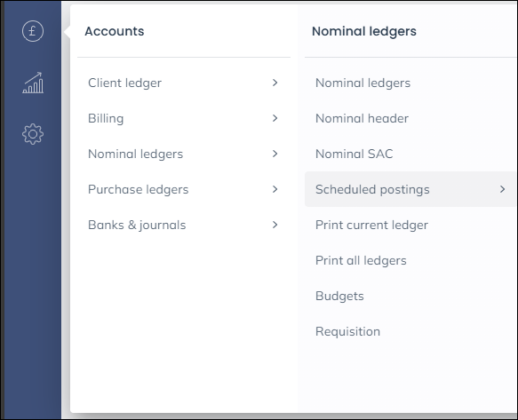Expand the Billing chevron arrow
518x420 pixels.
tap(275, 118)
